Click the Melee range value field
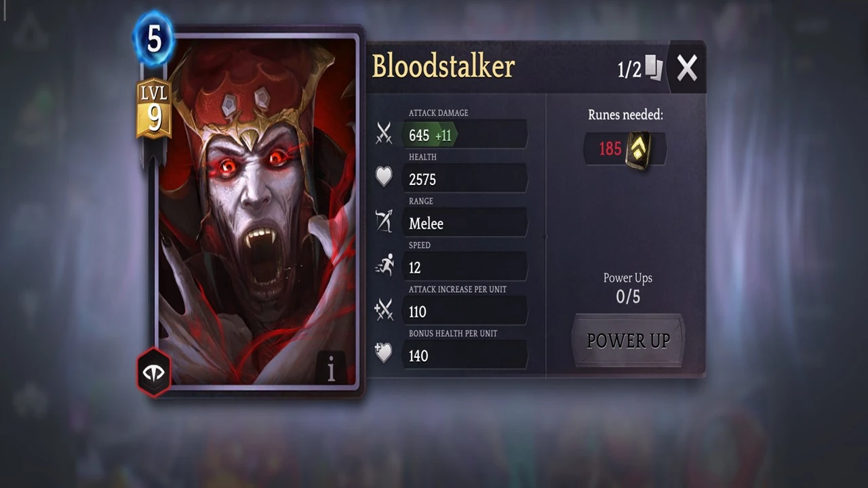The width and height of the screenshot is (868, 488). (x=465, y=223)
